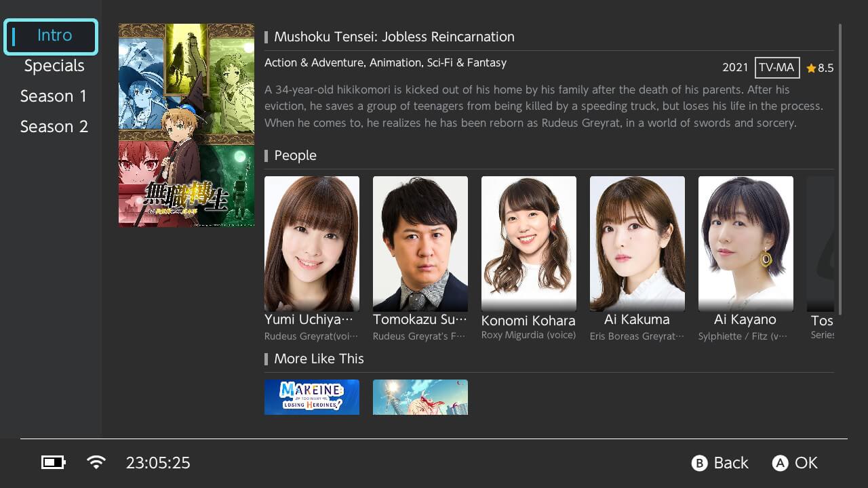The image size is (868, 488).
Task: Click the vertical scrollbar on right
Action: 840,169
